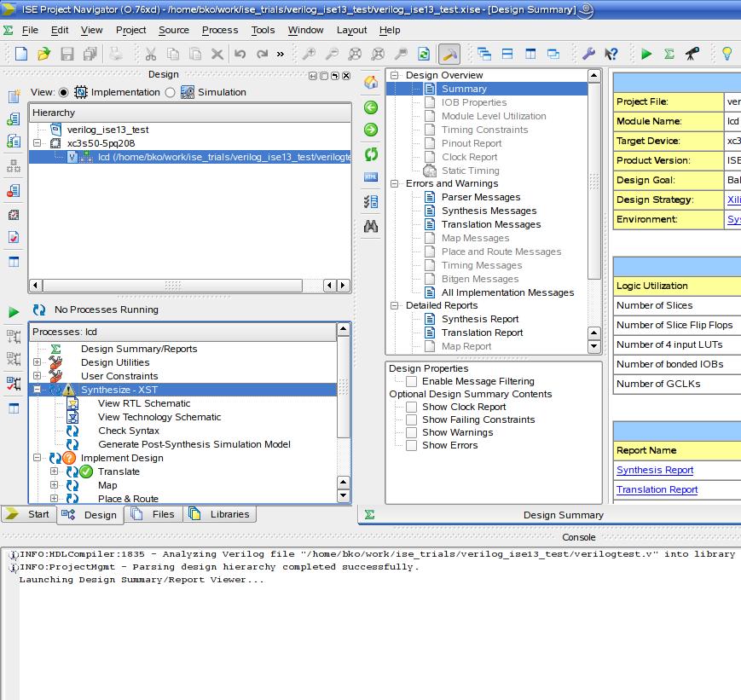Click the Delete X toolbar icon
The width and height of the screenshot is (741, 700).
tap(217, 54)
